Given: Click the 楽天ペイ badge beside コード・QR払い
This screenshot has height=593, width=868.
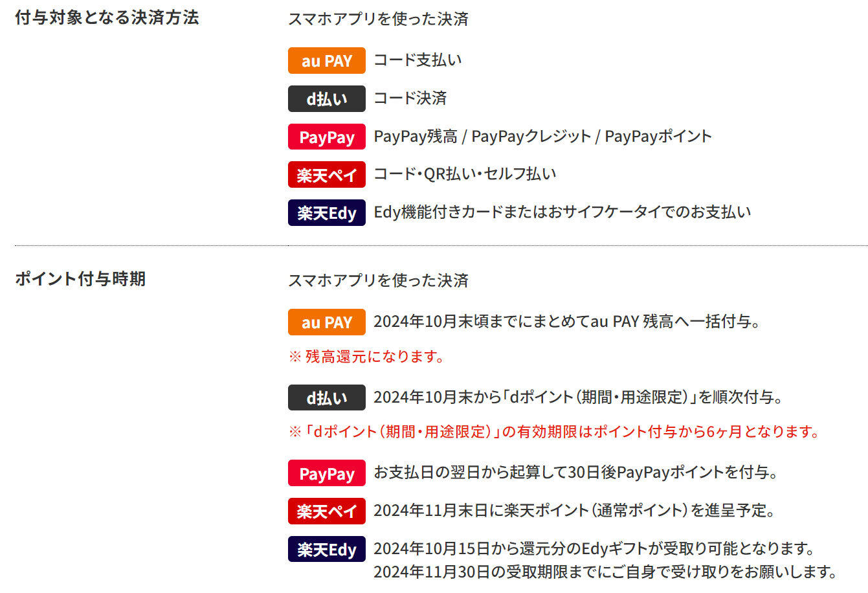Looking at the screenshot, I should [x=326, y=175].
